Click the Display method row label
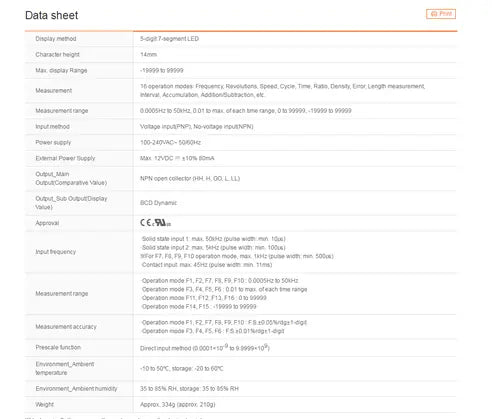Image resolution: width=500 pixels, height=419 pixels. click(x=56, y=39)
